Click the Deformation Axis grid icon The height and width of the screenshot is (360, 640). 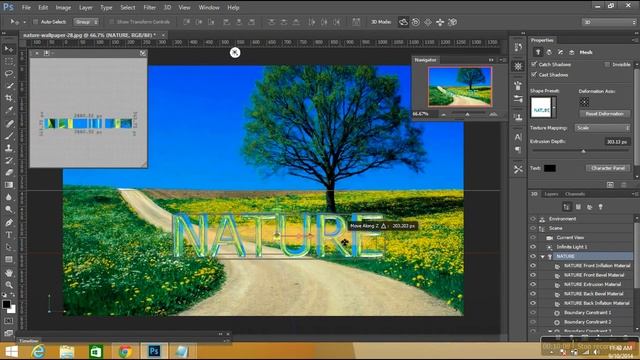(584, 102)
